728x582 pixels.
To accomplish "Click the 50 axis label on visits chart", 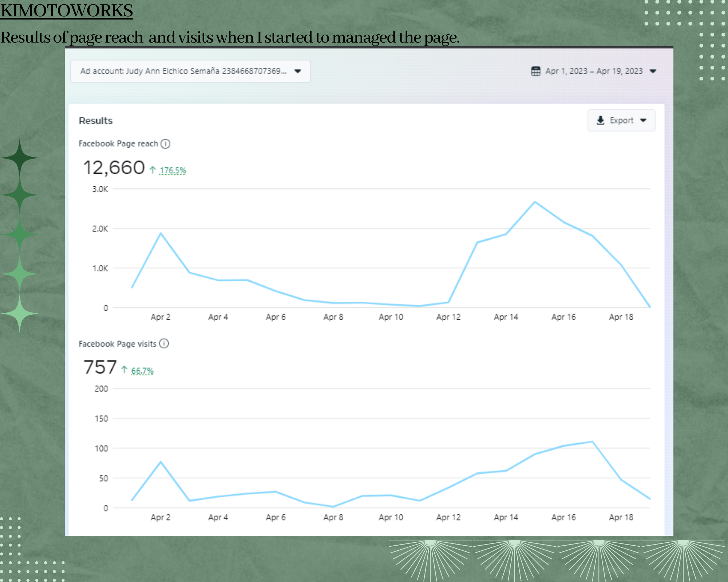I will click(x=104, y=478).
